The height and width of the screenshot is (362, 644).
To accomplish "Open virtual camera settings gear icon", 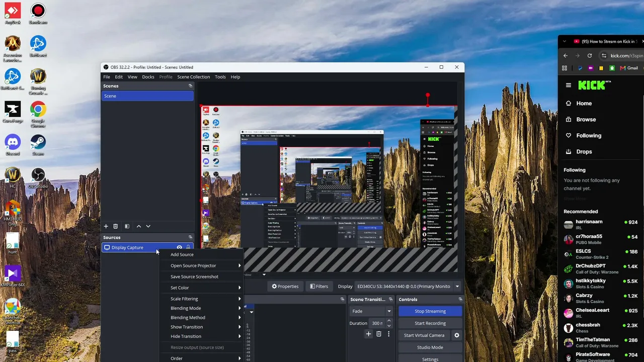I will [x=457, y=335].
